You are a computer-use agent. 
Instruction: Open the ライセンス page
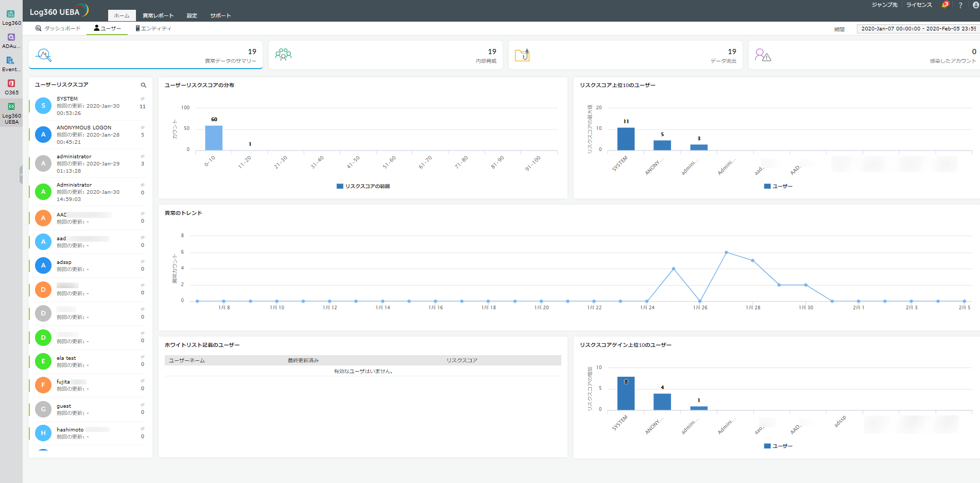pyautogui.click(x=919, y=5)
